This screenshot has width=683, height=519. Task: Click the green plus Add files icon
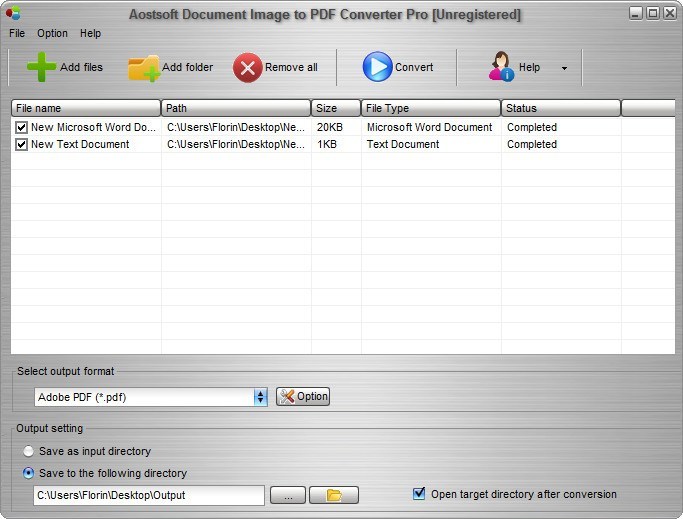pyautogui.click(x=41, y=67)
